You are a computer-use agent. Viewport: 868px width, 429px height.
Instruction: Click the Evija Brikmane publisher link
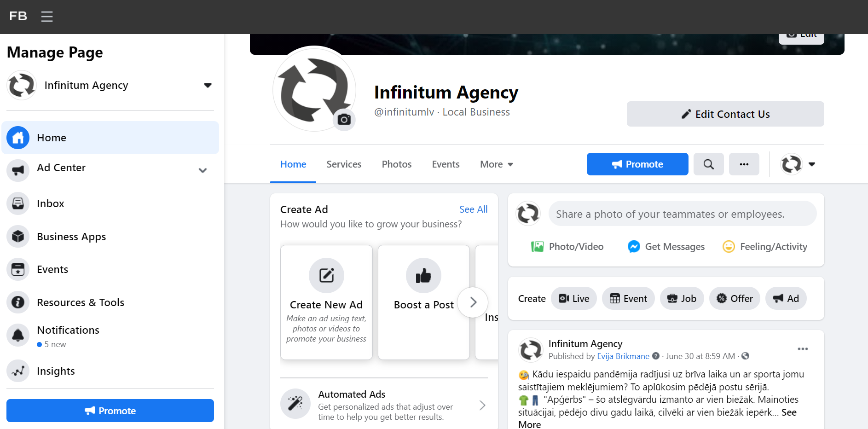(x=623, y=356)
